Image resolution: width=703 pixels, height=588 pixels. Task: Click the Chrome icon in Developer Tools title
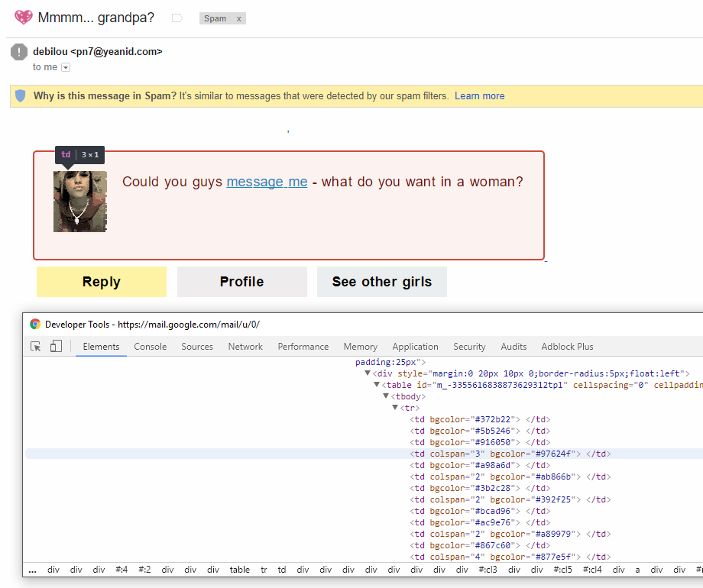coord(35,324)
